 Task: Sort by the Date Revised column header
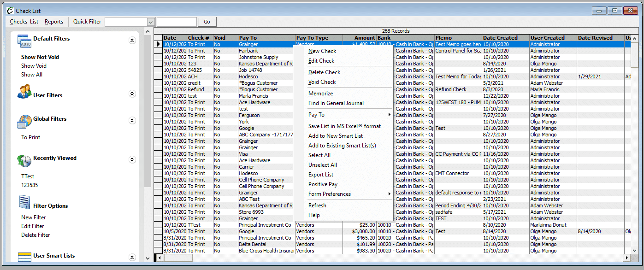click(x=601, y=38)
